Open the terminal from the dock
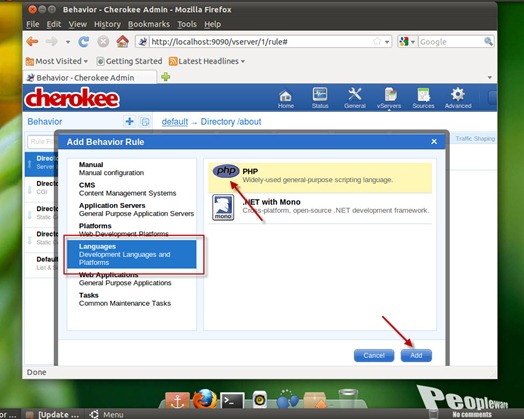 233,400
